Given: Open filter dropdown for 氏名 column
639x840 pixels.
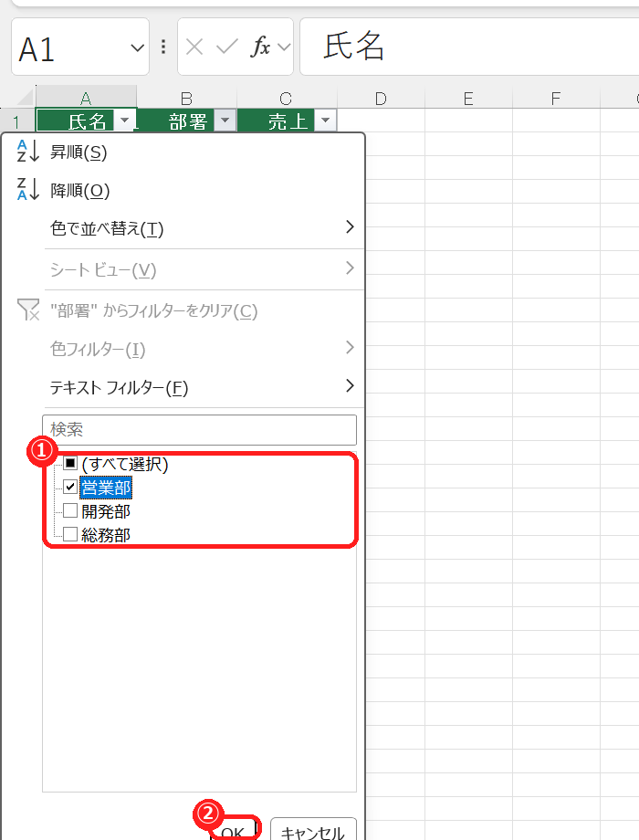Looking at the screenshot, I should click(125, 121).
